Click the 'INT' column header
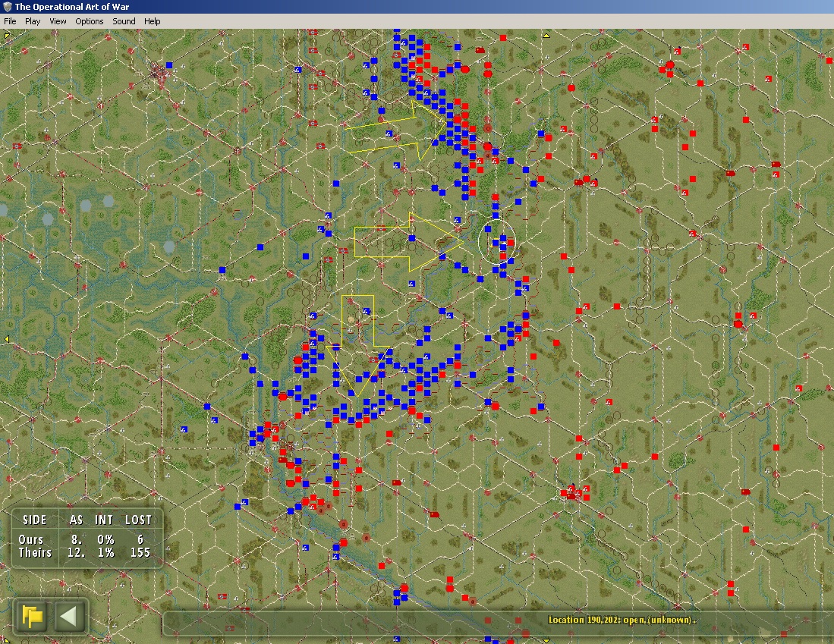This screenshot has width=834, height=644. [x=104, y=520]
